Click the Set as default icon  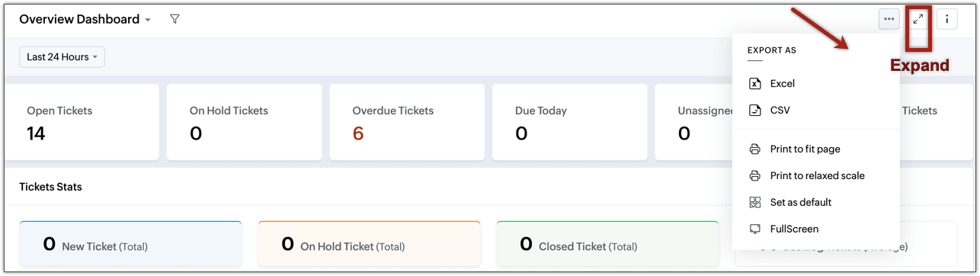click(755, 202)
